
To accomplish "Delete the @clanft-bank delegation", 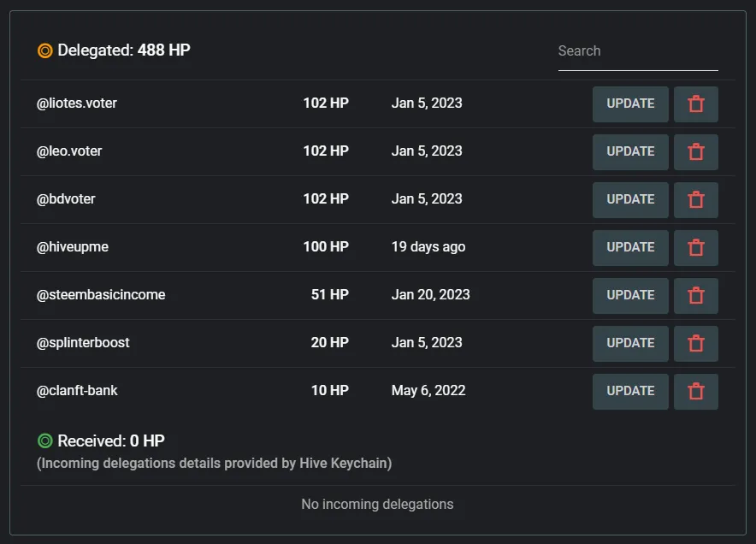I will [x=695, y=392].
